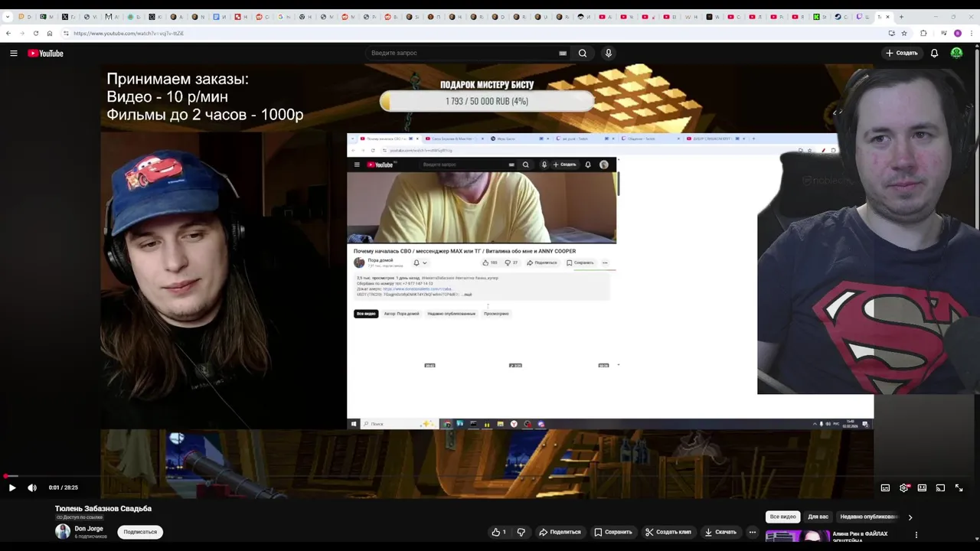This screenshot has width=980, height=551.
Task: Toggle subtitles in the player
Action: click(x=885, y=487)
